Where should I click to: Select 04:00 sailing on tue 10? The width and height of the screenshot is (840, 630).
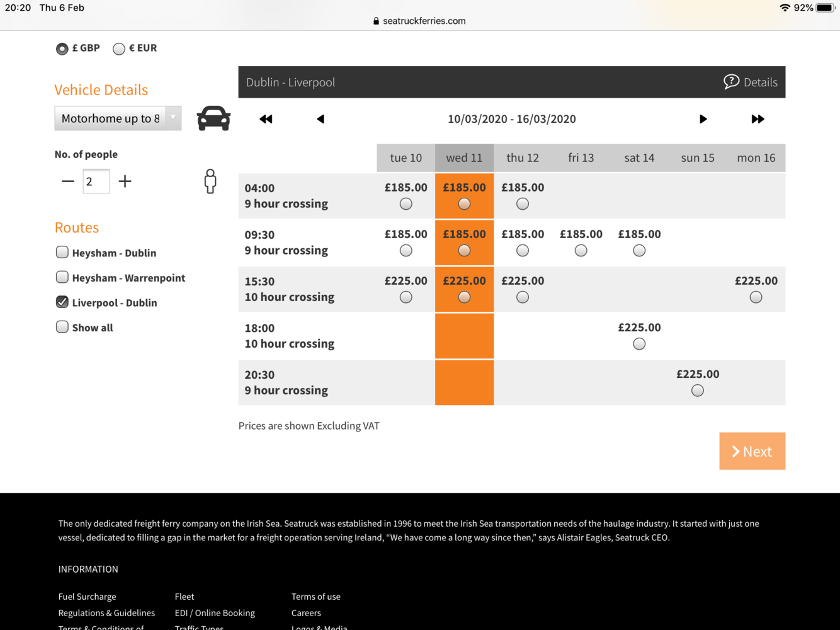pyautogui.click(x=406, y=204)
